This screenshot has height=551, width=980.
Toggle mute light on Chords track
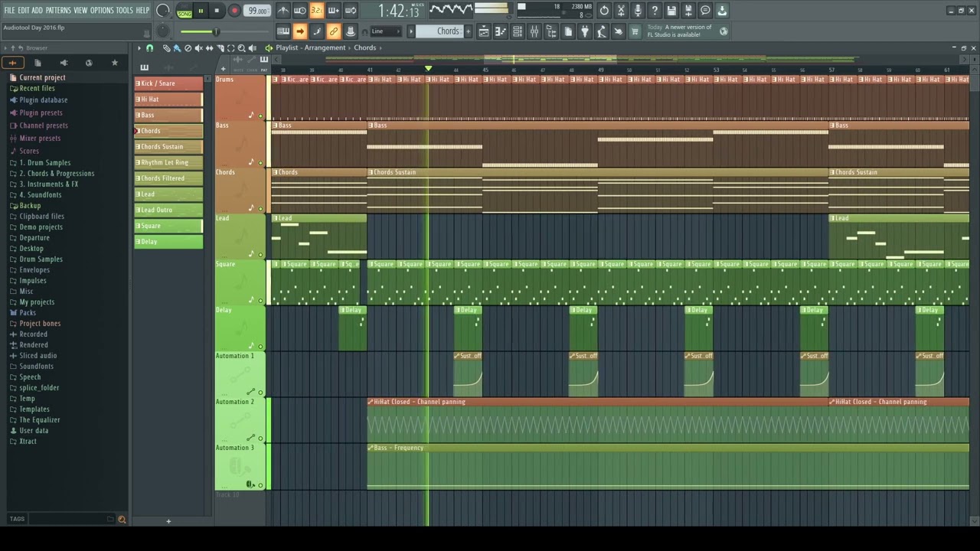click(260, 208)
